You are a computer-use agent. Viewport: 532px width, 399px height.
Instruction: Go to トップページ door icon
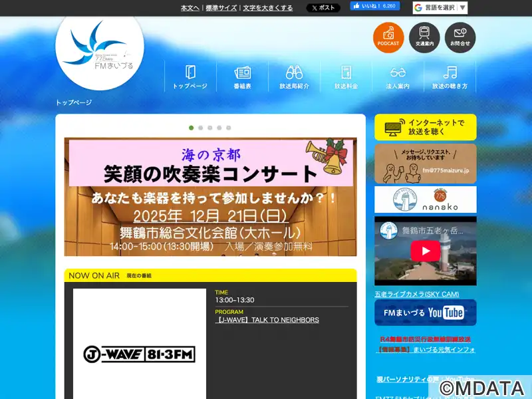(x=190, y=77)
